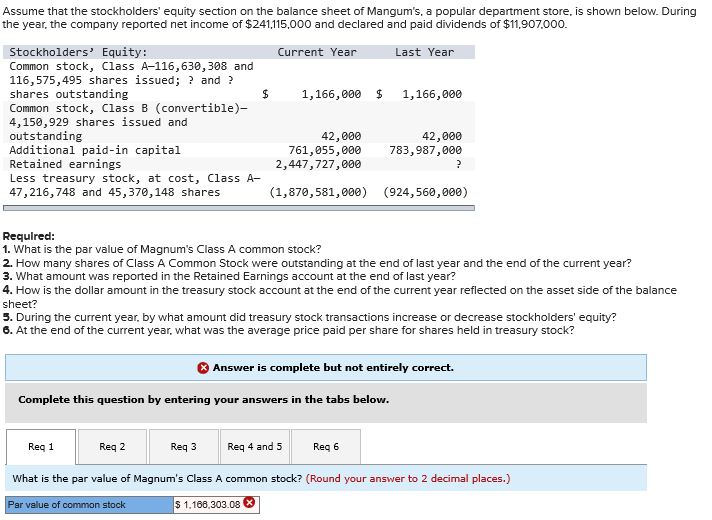Click current year treasury stock (1,870,581,000)
Image resolution: width=712 pixels, height=520 pixels.
click(318, 192)
